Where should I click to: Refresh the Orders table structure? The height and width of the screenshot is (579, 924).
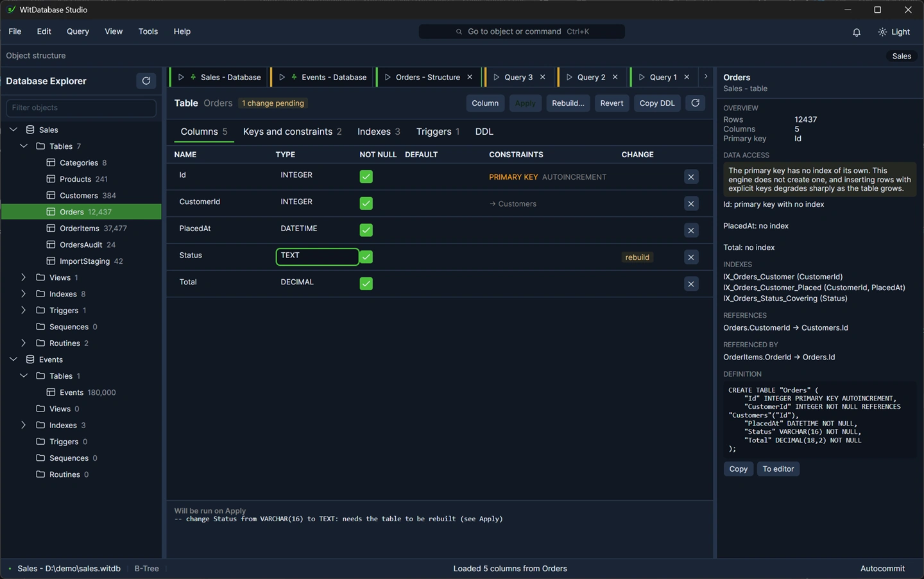[695, 103]
